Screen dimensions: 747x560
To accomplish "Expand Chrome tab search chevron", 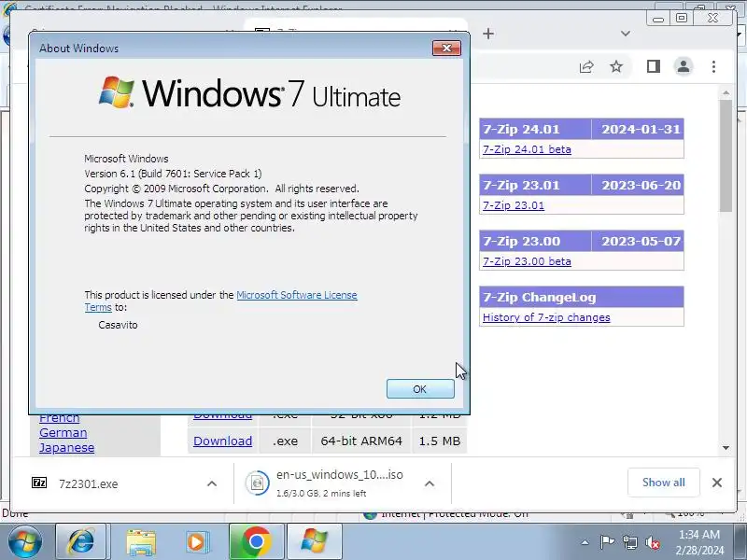I will [626, 34].
